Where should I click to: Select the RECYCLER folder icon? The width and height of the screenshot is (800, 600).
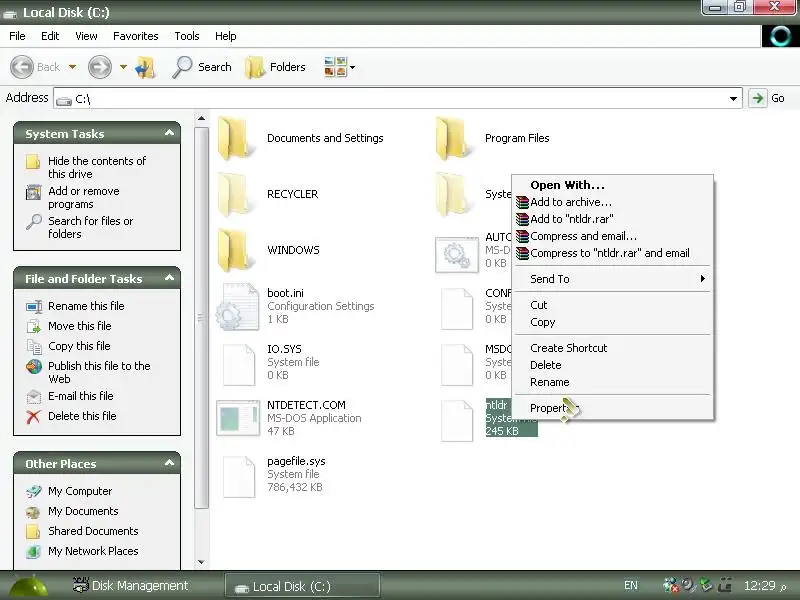(236, 194)
